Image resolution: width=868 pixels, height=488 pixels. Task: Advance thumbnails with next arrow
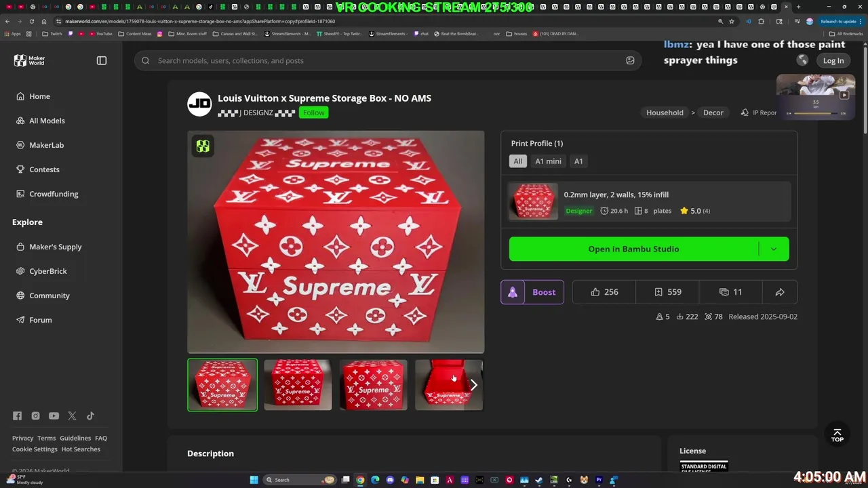(x=474, y=385)
